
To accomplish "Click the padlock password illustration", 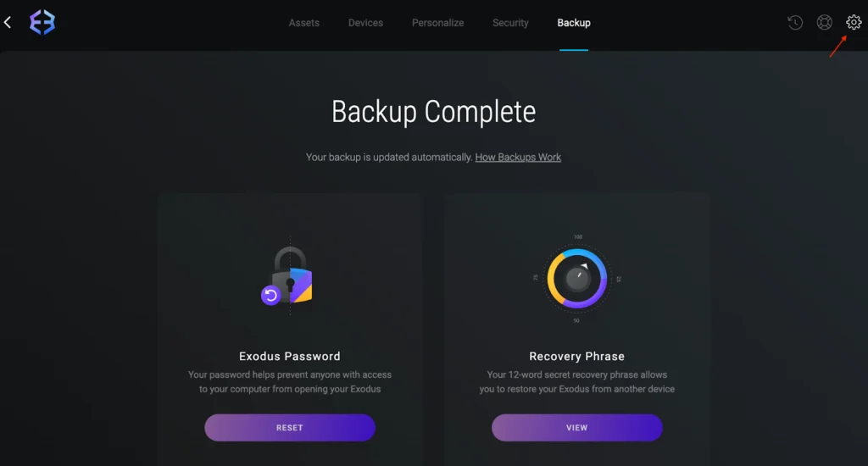I will click(292, 275).
